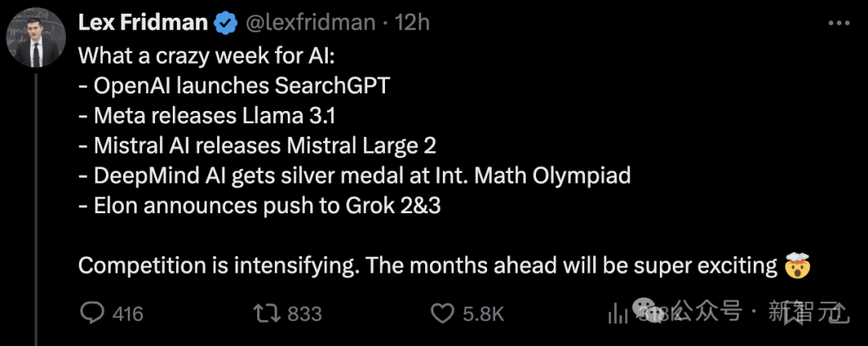Click the blue verified checkmark badge
Viewport: 868px width, 346px height.
226,23
